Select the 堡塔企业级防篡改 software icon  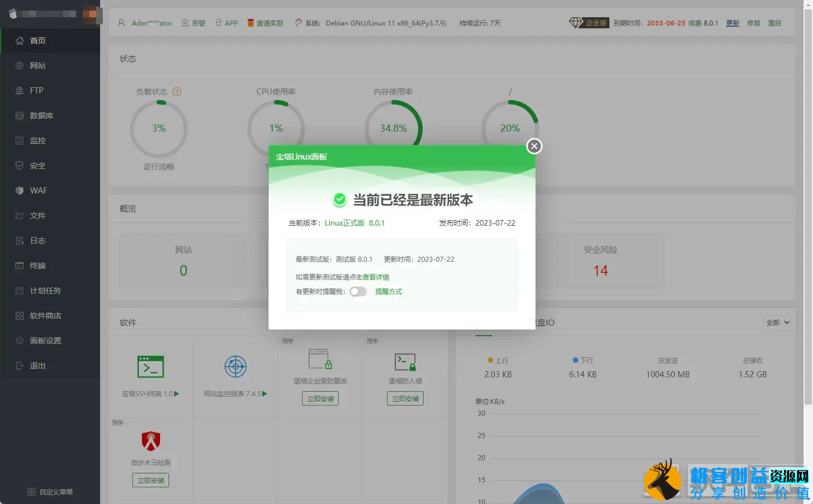(x=320, y=358)
